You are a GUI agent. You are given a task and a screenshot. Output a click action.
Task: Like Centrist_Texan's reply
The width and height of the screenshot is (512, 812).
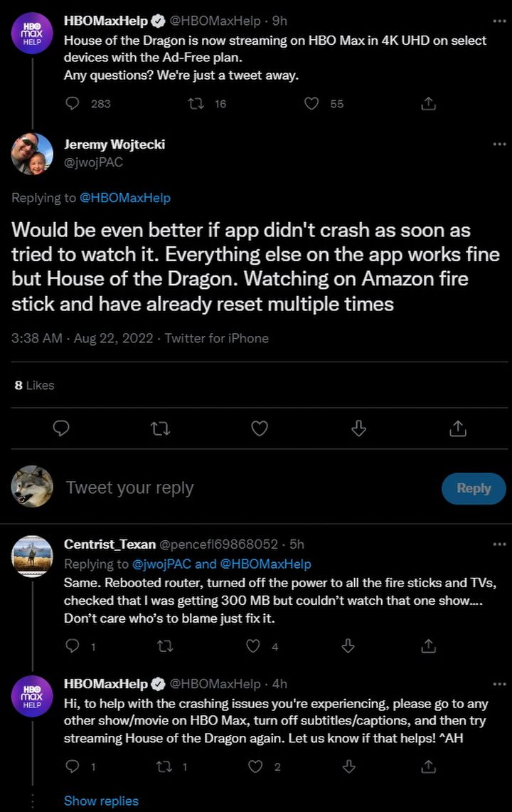point(253,646)
